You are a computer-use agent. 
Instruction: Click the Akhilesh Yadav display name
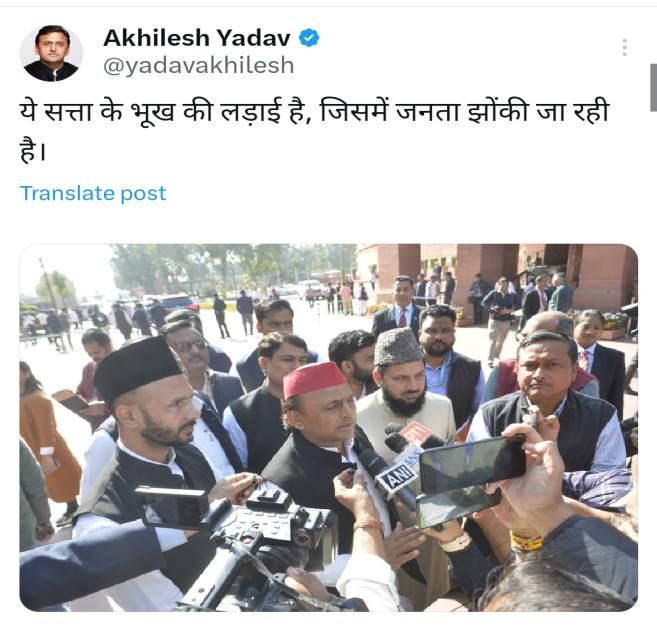click(x=197, y=38)
